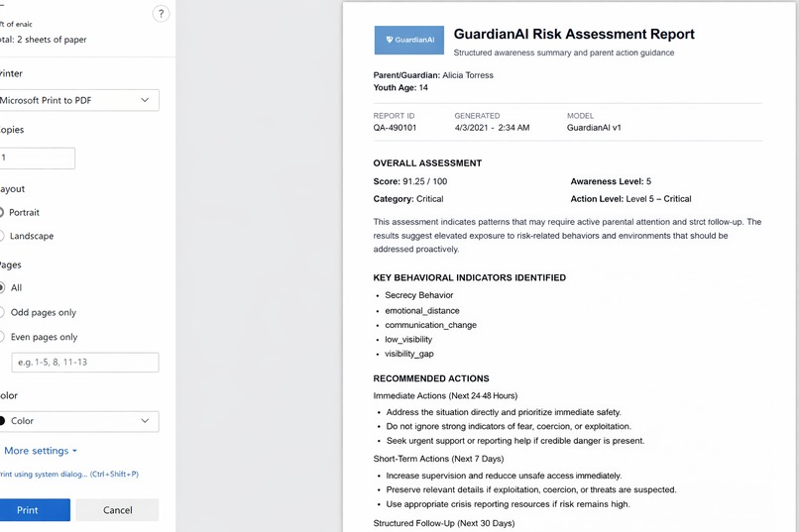
Task: Click Immediate Actions (Next 24-48 Hours) subheading
Action: pyautogui.click(x=445, y=396)
